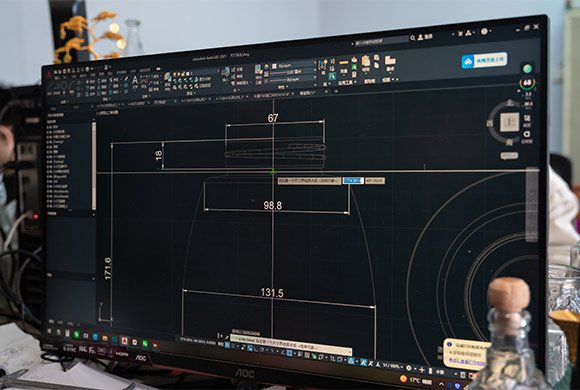Open the orange folder icon in the taskbar
This screenshot has height=390, width=580.
coord(105,338)
